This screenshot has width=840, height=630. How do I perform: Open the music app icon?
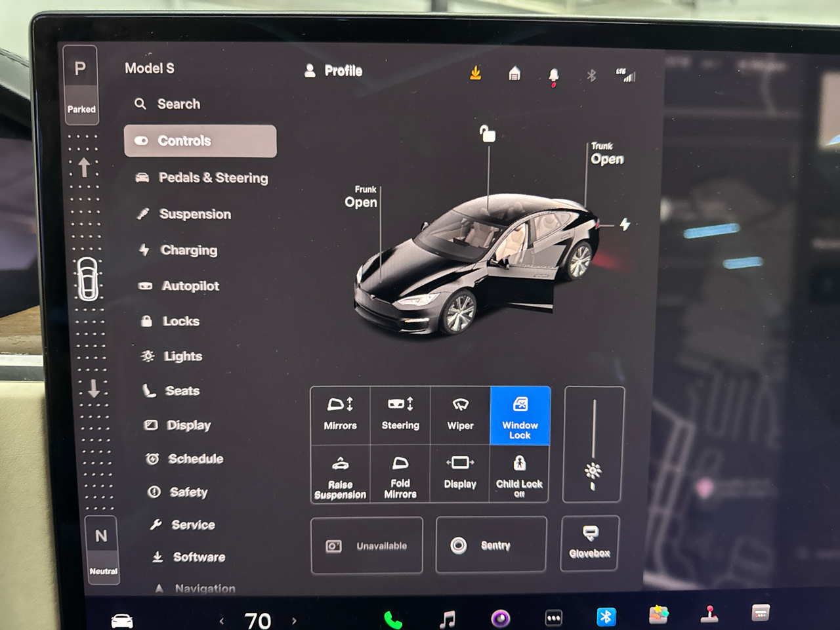click(x=448, y=618)
